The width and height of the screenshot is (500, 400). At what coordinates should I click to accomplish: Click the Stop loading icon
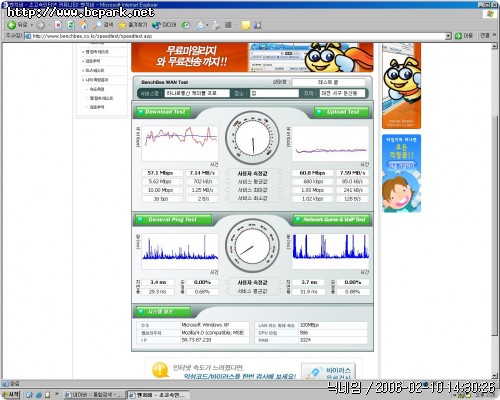point(58,25)
